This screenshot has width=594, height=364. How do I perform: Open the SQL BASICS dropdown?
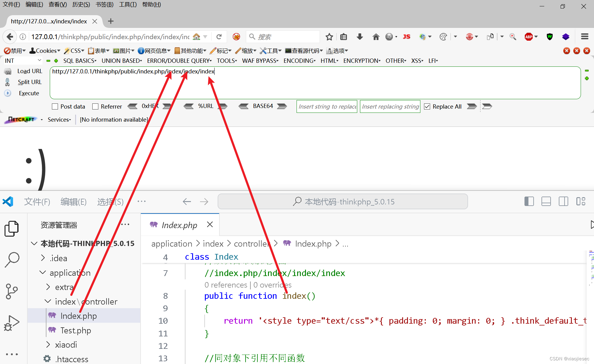[80, 61]
